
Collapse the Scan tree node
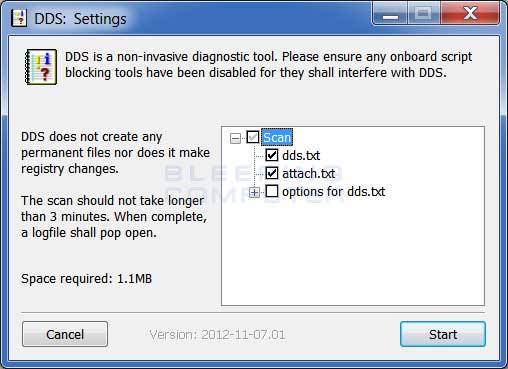(x=235, y=138)
